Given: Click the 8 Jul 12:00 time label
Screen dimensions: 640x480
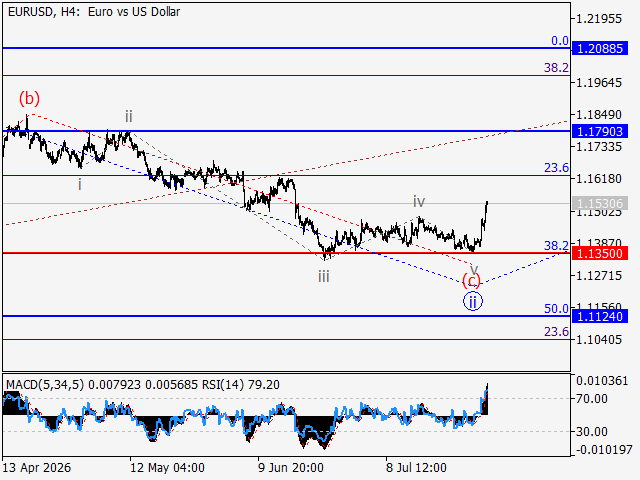Looking at the screenshot, I should (x=417, y=468).
